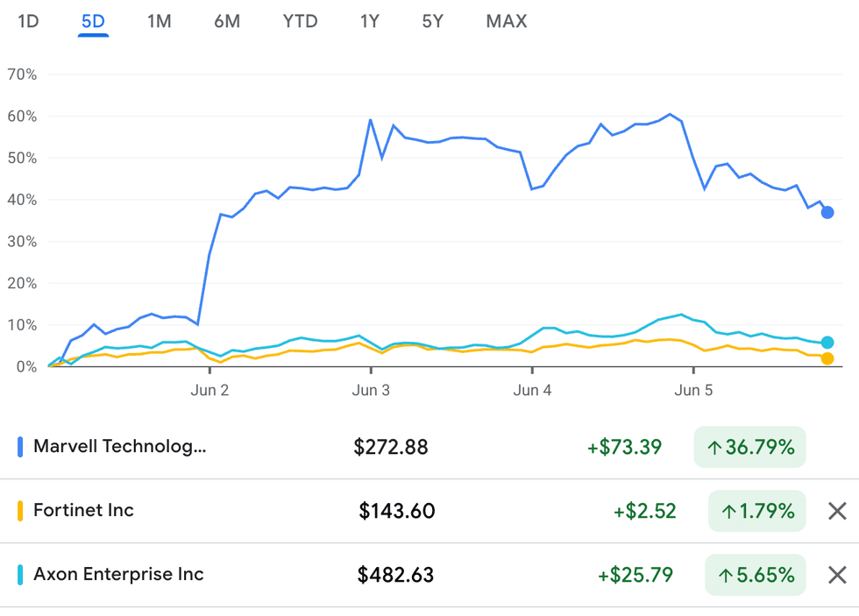Click the 36.79% gain badge for Marvell
Screen dimensions: 859x616
(749, 447)
